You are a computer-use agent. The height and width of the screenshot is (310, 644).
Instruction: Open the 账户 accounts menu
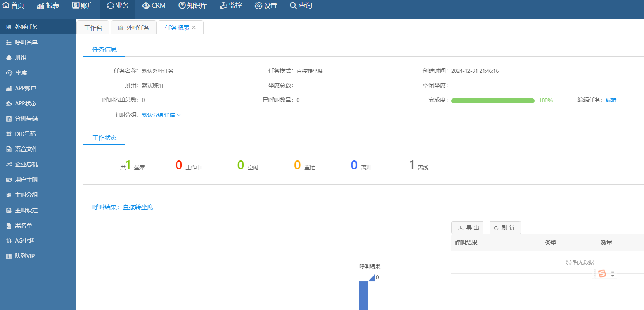coord(83,5)
